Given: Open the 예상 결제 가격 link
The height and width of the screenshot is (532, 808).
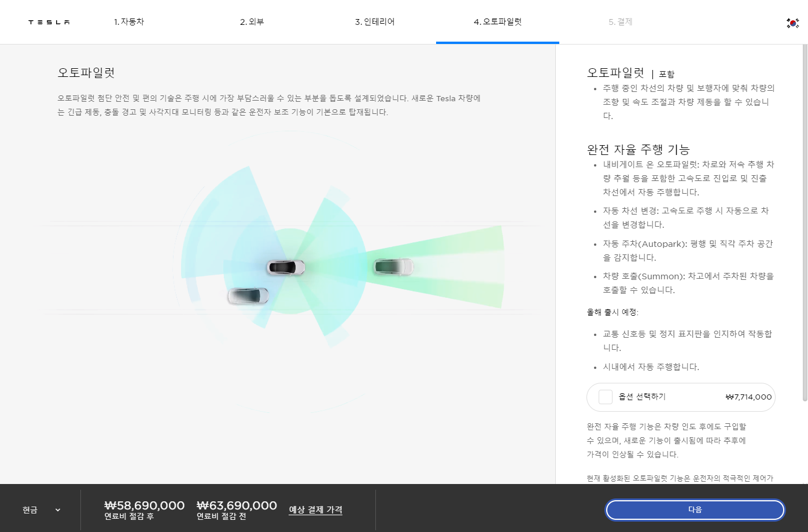Looking at the screenshot, I should [316, 510].
